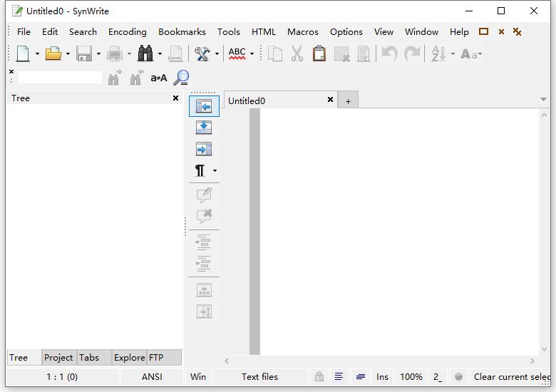Click the setup tools wrench icon
556x392 pixels.
[202, 53]
